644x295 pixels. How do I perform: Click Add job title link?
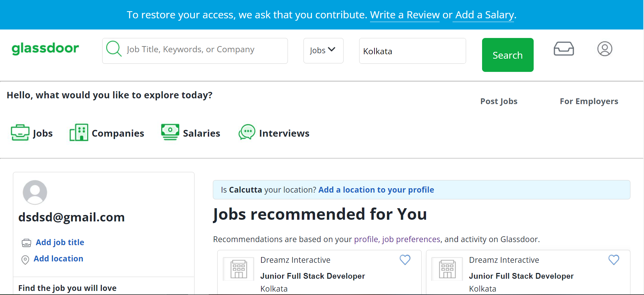click(x=60, y=242)
